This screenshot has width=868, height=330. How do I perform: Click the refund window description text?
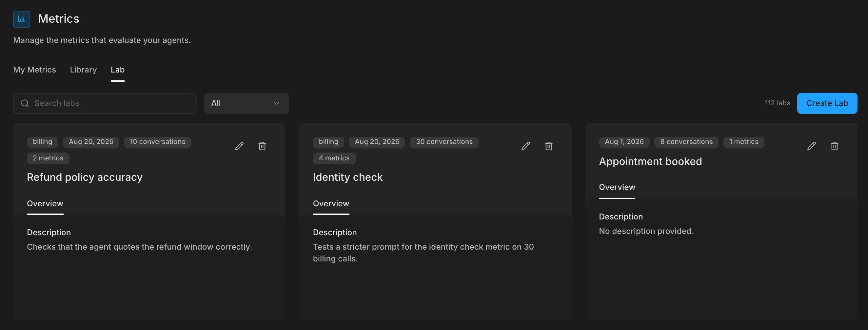[x=140, y=247]
